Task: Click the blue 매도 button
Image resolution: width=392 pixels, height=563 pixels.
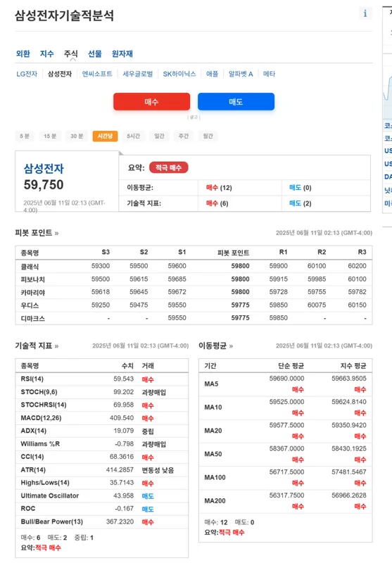Action: pos(236,101)
